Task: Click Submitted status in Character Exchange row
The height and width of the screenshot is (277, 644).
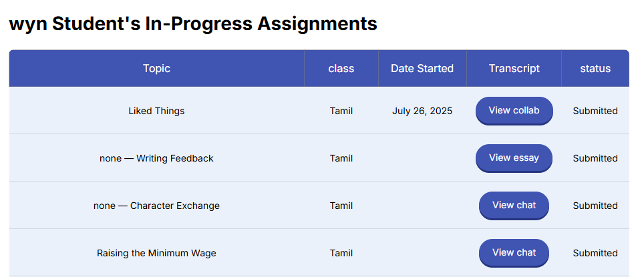Action: (595, 206)
